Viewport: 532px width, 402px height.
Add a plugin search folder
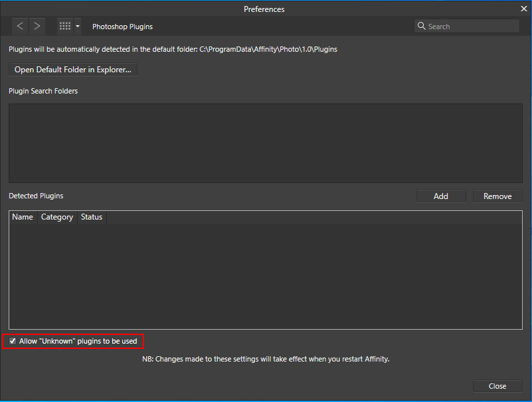coord(441,196)
